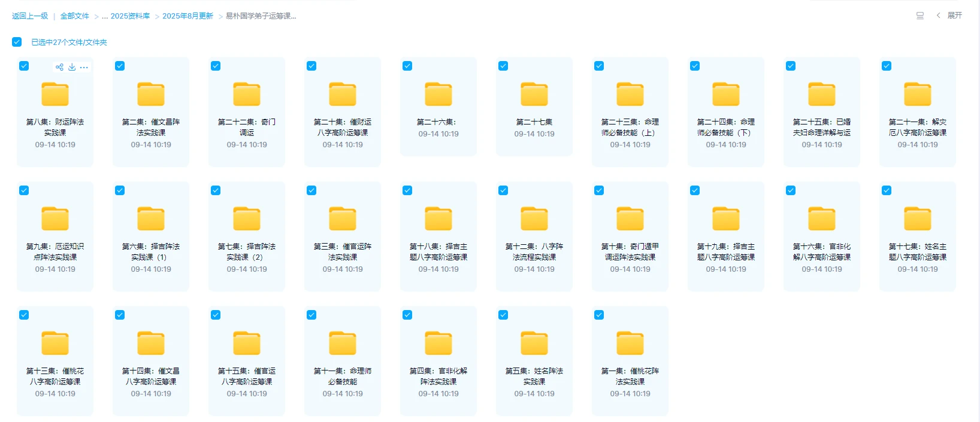Screen dimensions: 980x422
Task: Click the 第二十五集：已婚夫妇命理详解 folder name
Action: pyautogui.click(x=822, y=127)
